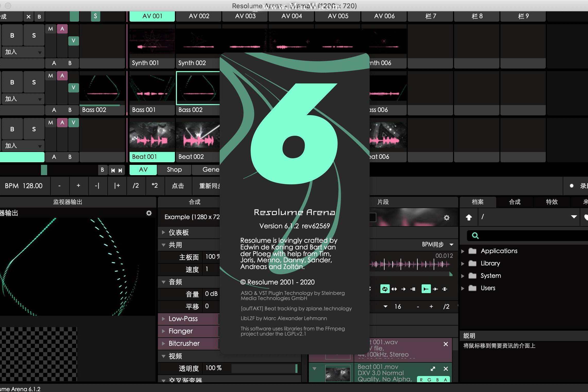
Task: Open 加入 blend dropdown on Bass layer
Action: click(23, 99)
